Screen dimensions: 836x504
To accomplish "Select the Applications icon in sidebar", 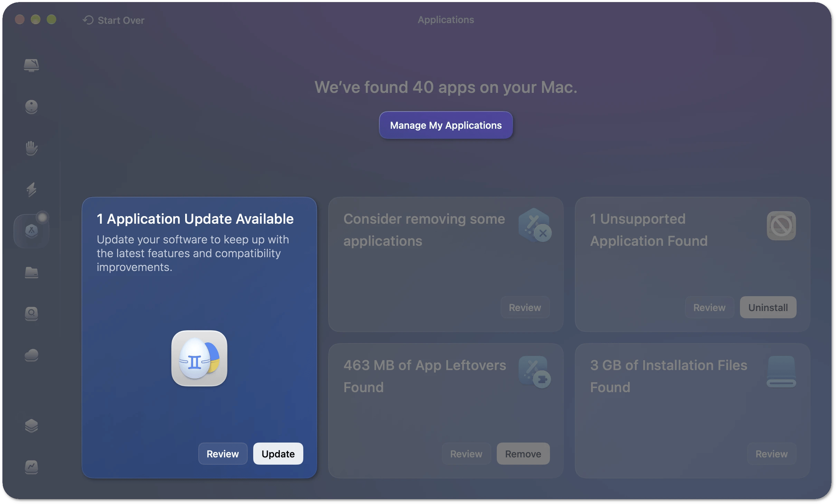I will (x=31, y=231).
